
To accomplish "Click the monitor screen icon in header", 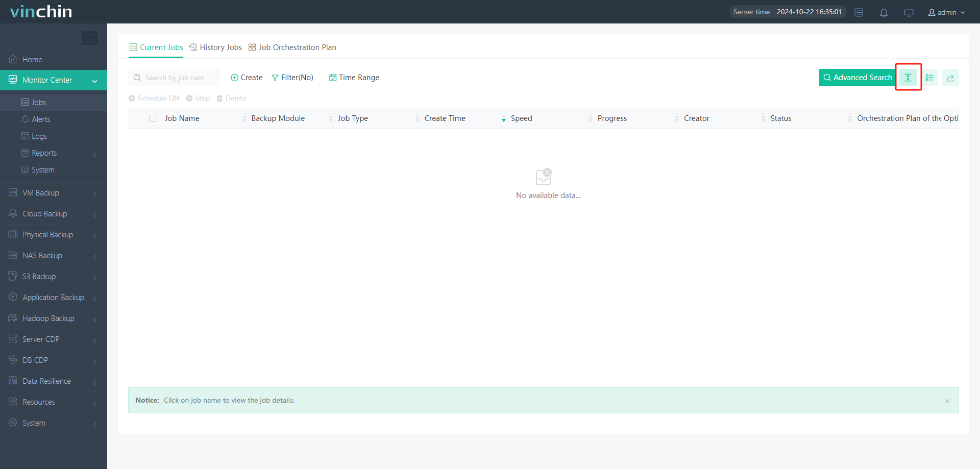I will [x=909, y=13].
